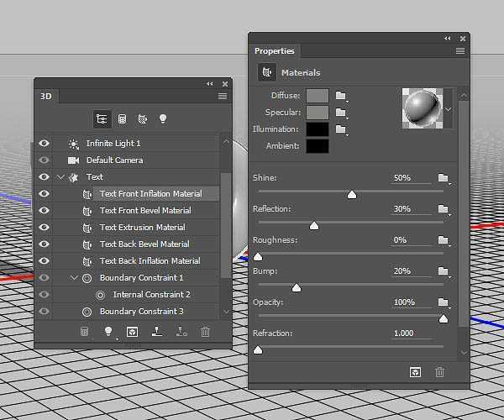Open the Diffuse texture folder menu
Screen dimensions: 504x420
click(341, 96)
